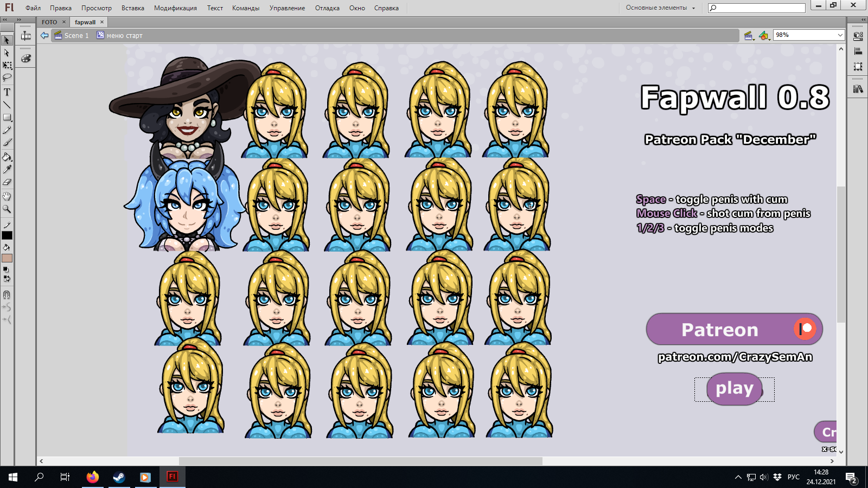This screenshot has width=868, height=488.
Task: Go back to the parent scene arrow
Action: [x=44, y=35]
